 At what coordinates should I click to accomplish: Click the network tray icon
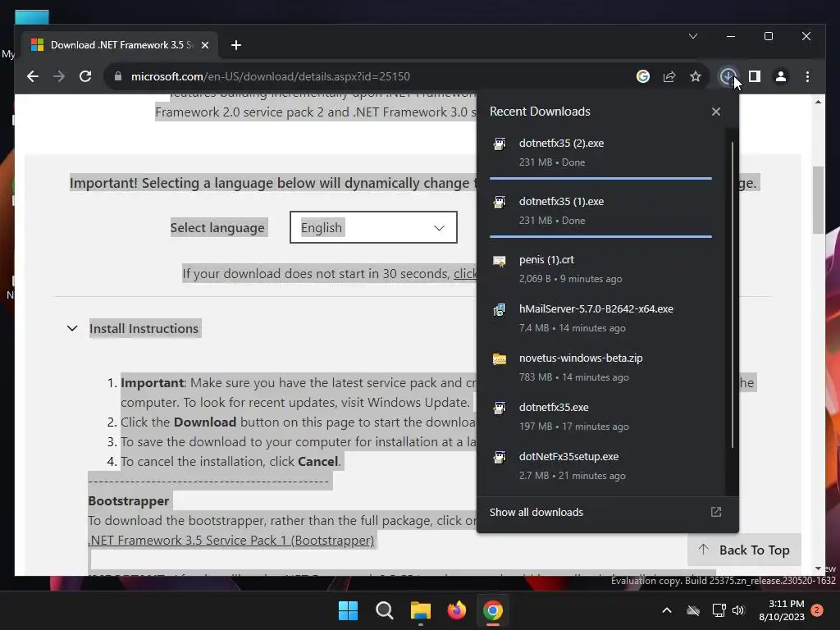pos(719,610)
